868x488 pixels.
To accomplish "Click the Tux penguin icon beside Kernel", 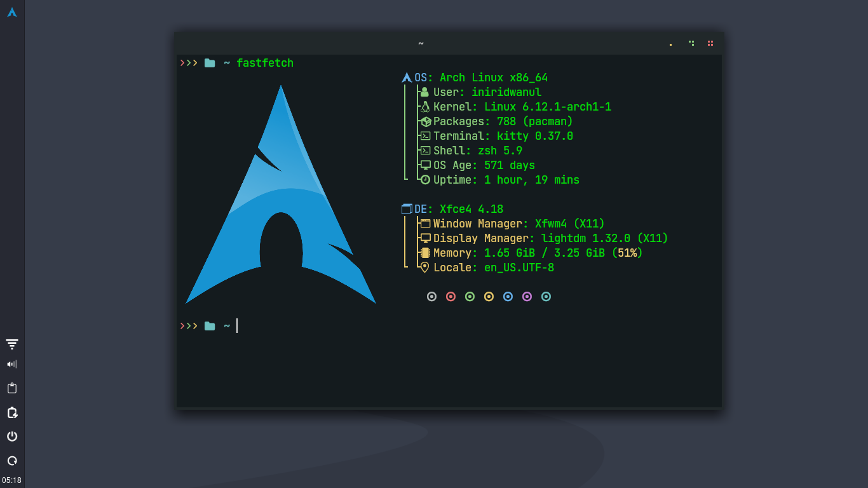I will [425, 107].
